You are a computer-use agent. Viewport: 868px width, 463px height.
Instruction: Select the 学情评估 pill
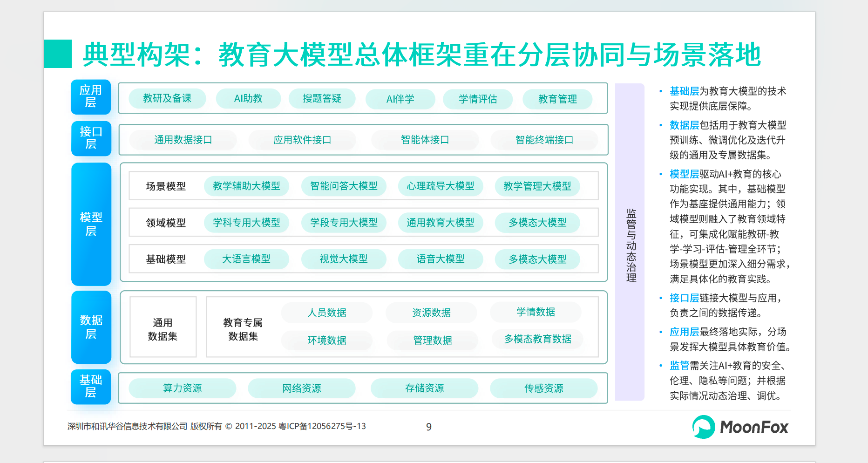pos(478,99)
